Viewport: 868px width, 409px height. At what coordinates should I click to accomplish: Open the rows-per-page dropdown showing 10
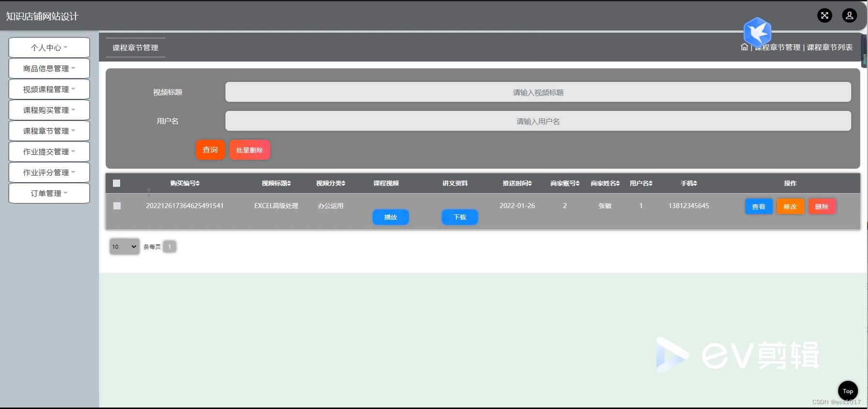[124, 247]
